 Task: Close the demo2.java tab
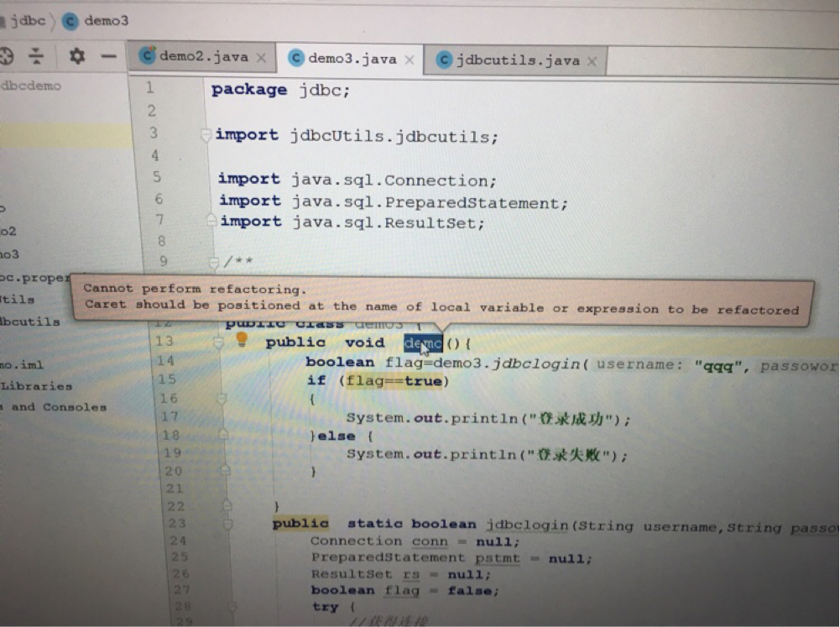[x=262, y=57]
